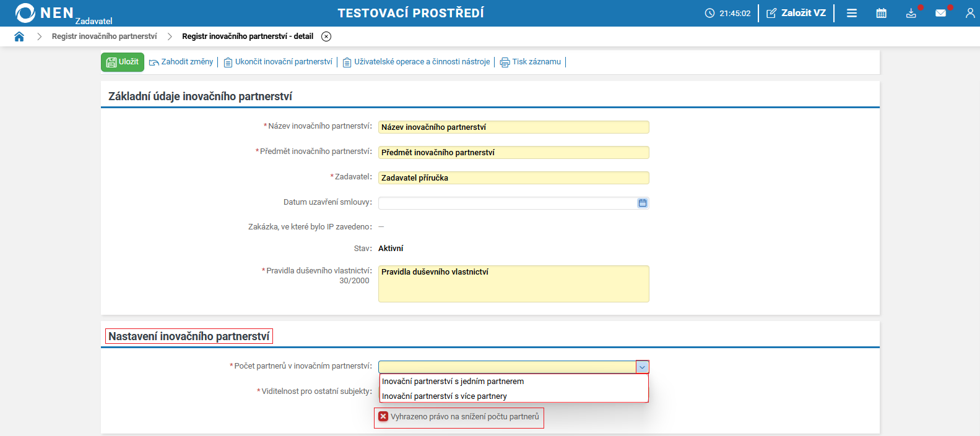Image resolution: width=980 pixels, height=436 pixels.
Task: Click Tisk záznamu
Action: (531, 62)
